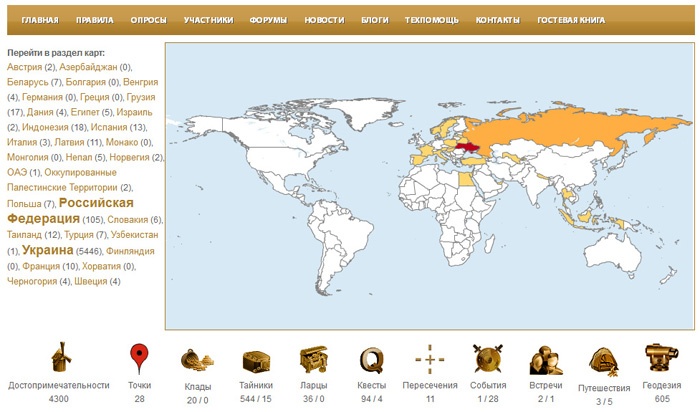Select the Турция country link
The width and height of the screenshot is (700, 412).
(x=79, y=234)
